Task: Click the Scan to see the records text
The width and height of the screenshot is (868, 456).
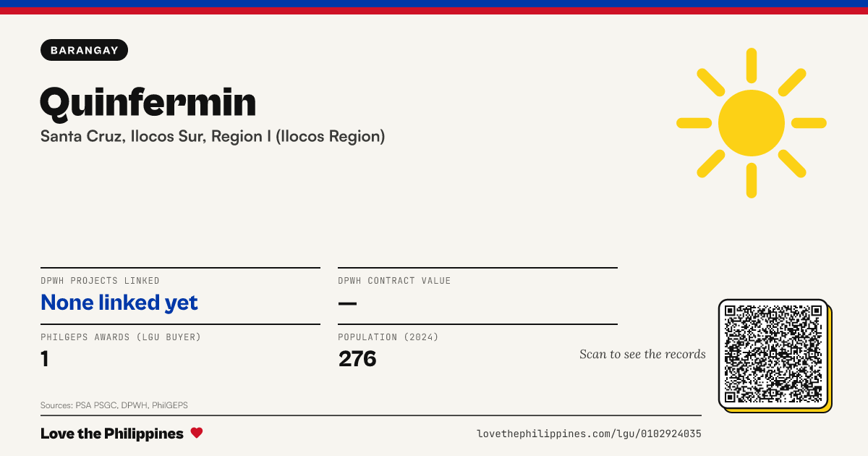Action: click(x=642, y=354)
